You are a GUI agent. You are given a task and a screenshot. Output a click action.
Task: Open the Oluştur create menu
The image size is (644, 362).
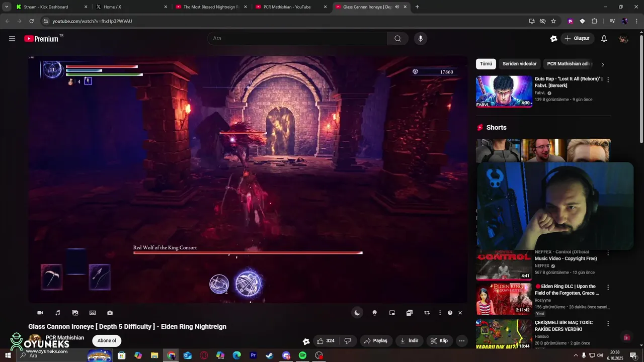pyautogui.click(x=577, y=39)
